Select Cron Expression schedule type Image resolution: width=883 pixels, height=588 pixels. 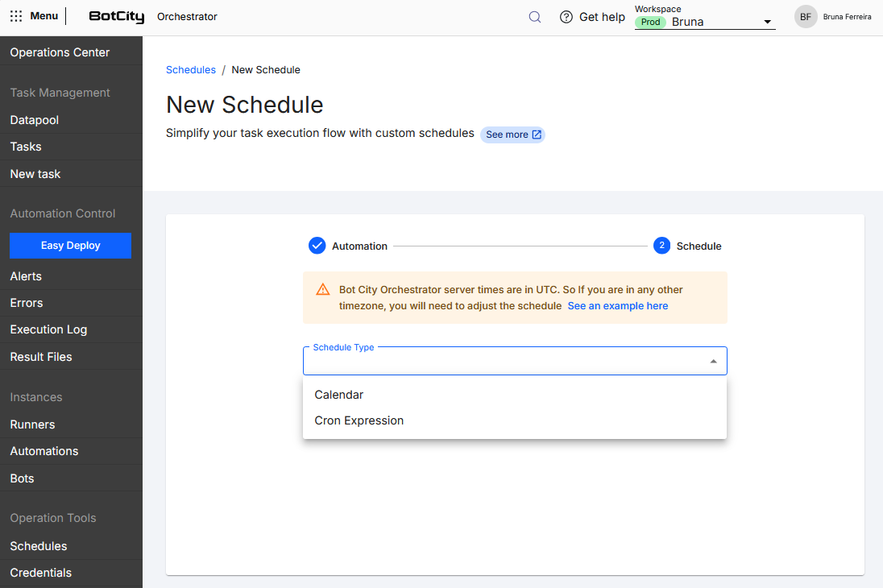click(515, 420)
